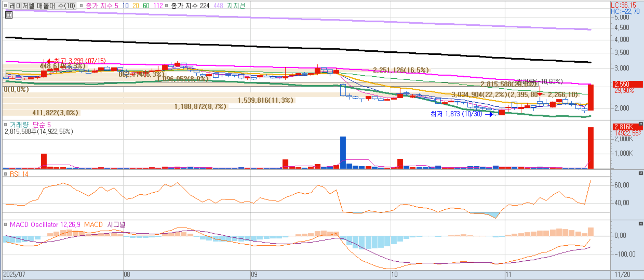Click the 단순 5 volume average label
The width and height of the screenshot is (644, 280).
(42, 124)
